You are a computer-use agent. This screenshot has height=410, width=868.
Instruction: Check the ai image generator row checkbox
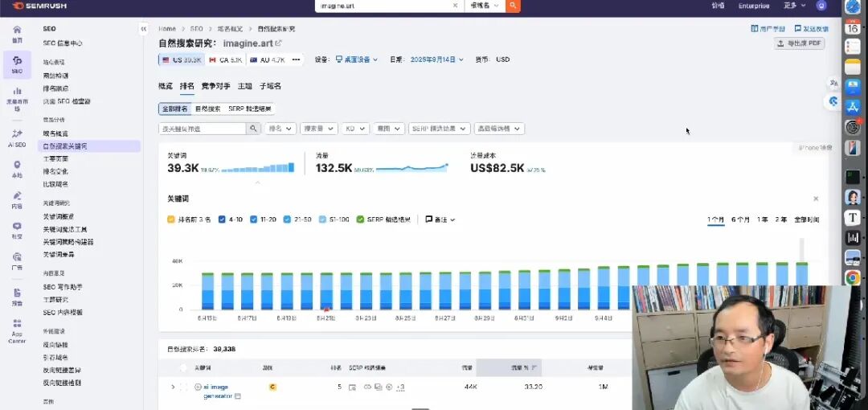pyautogui.click(x=184, y=387)
